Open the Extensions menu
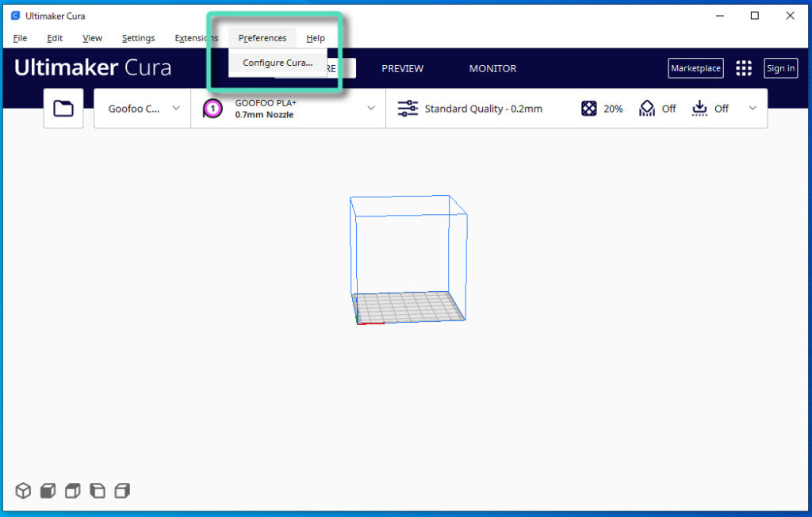 [197, 38]
